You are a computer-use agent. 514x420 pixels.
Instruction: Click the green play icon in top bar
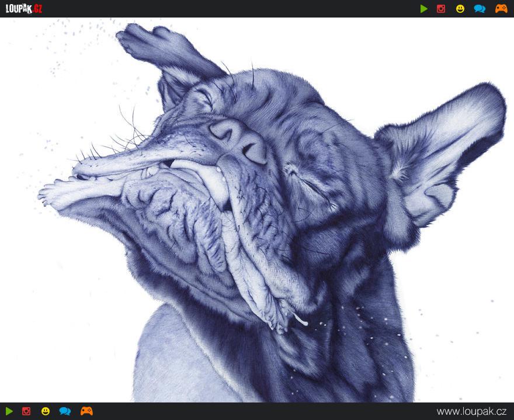tap(424, 9)
